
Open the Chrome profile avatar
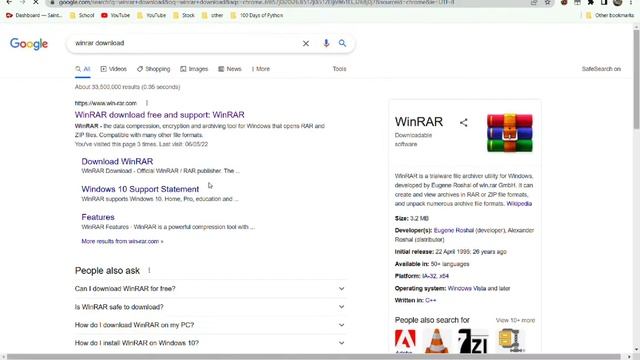pos(618,2)
